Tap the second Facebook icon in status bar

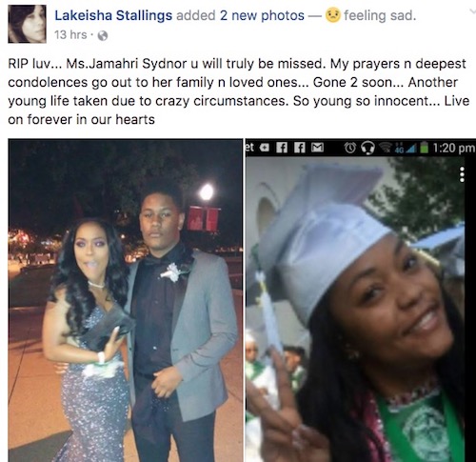click(299, 148)
